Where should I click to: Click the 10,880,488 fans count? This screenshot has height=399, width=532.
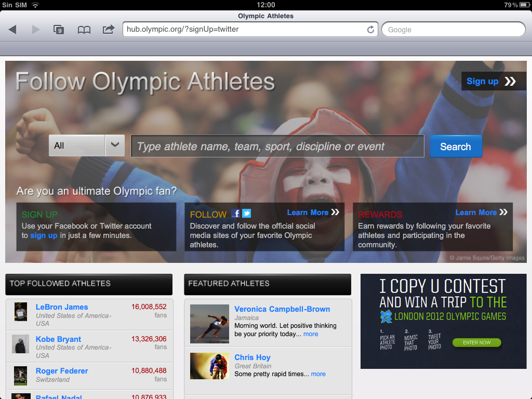(149, 370)
